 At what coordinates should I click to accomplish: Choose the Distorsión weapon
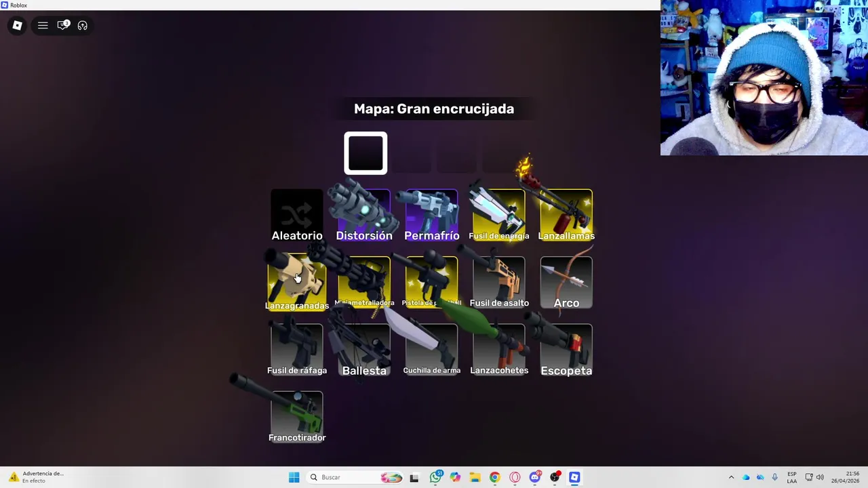point(364,216)
